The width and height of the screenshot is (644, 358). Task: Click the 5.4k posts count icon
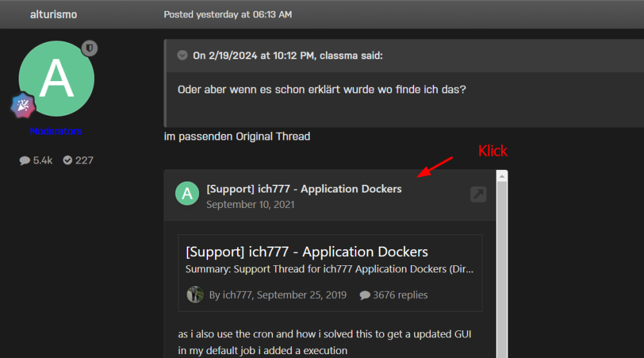pos(24,160)
